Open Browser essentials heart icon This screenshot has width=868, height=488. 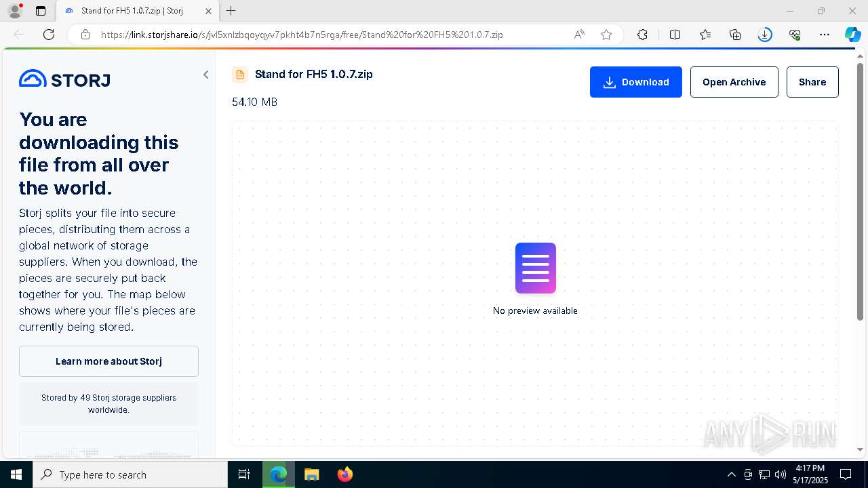pyautogui.click(x=795, y=35)
